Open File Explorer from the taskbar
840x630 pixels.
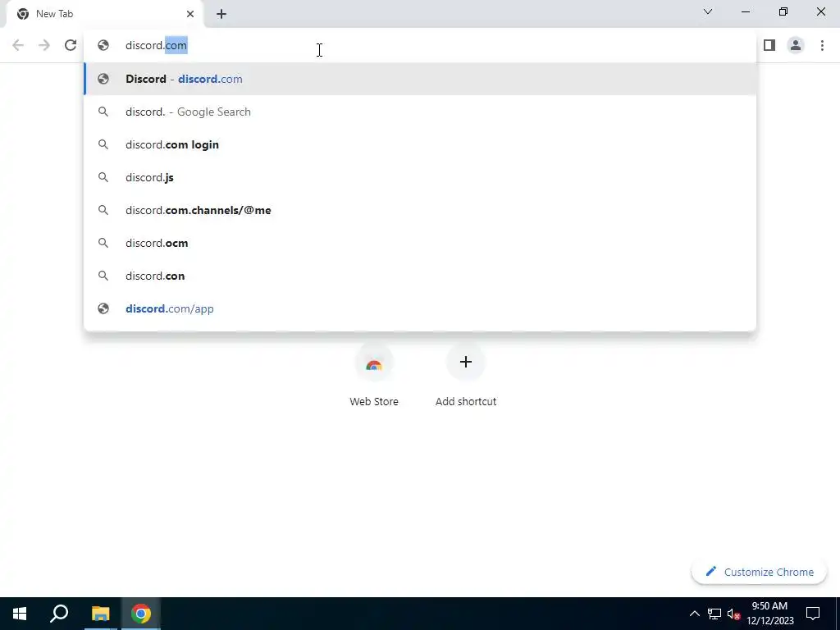100,614
